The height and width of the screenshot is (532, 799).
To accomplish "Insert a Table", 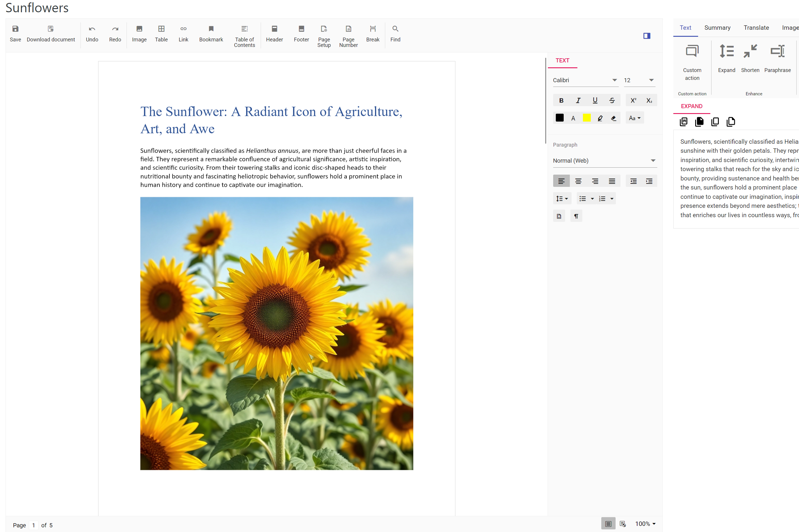I will tap(161, 33).
